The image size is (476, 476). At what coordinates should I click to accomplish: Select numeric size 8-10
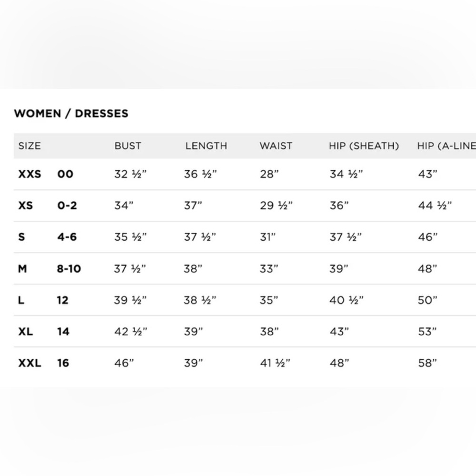(x=69, y=268)
